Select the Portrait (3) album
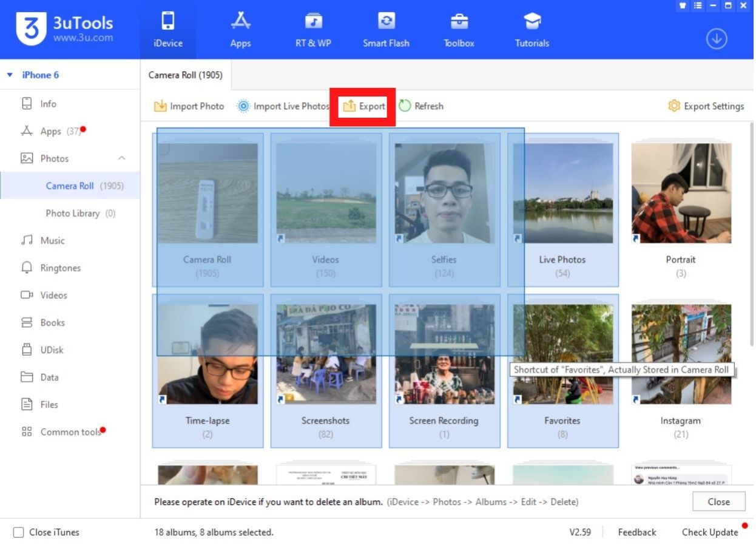The width and height of the screenshot is (756, 545). [x=681, y=210]
